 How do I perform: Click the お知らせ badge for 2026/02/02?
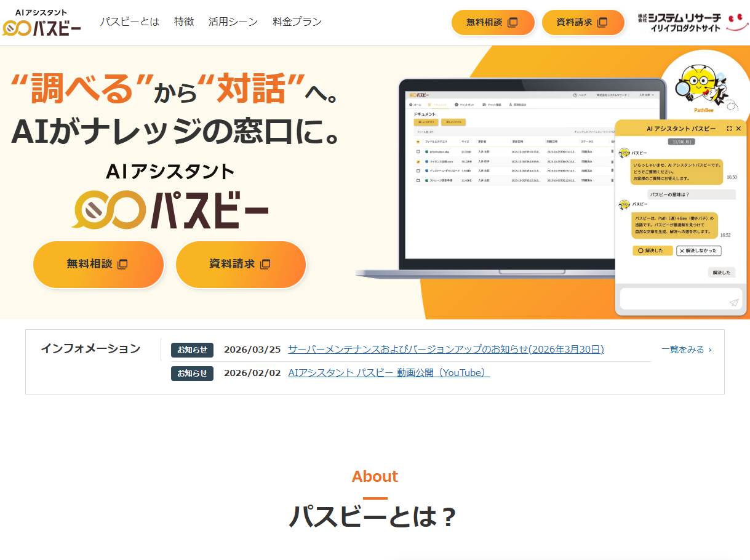[192, 373]
